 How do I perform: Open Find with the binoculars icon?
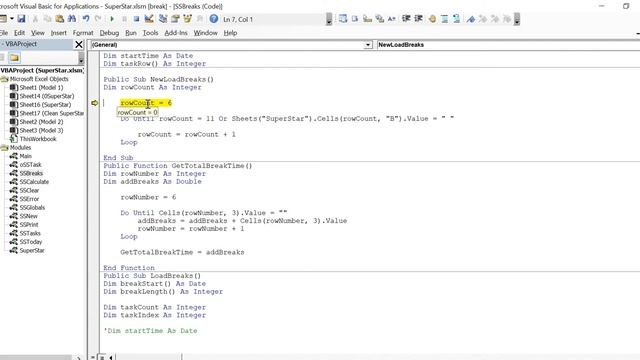pyautogui.click(x=72, y=19)
